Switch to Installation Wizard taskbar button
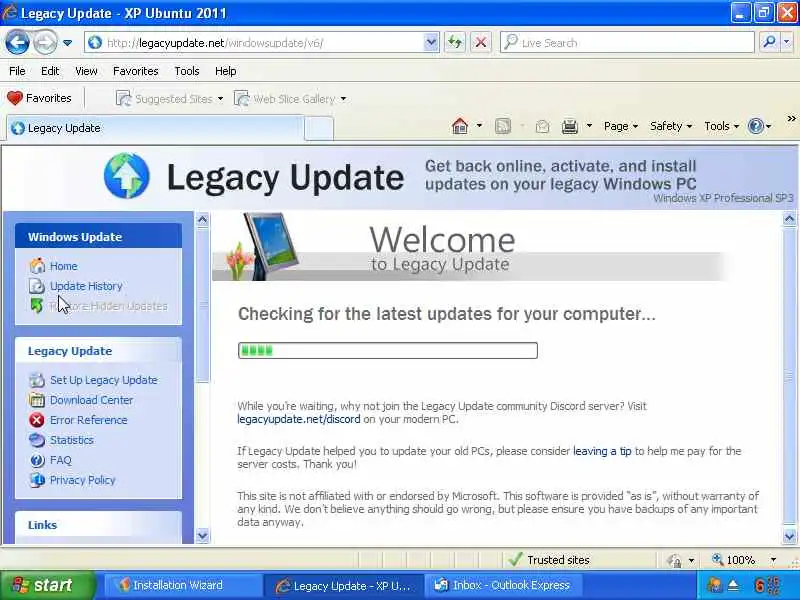800x600 pixels. coord(182,585)
